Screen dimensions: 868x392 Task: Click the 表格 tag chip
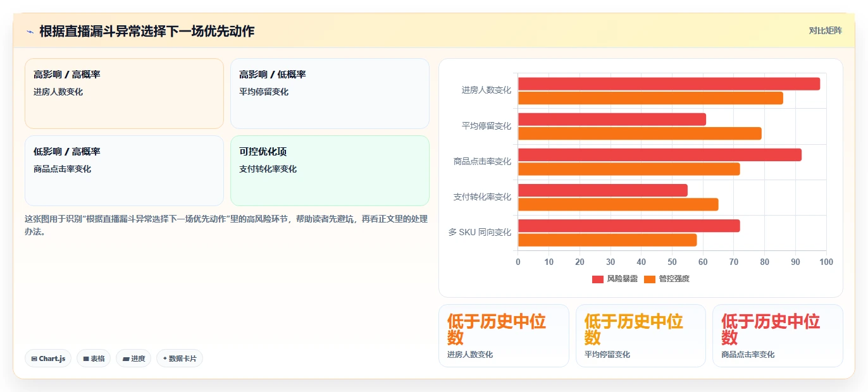click(94, 358)
